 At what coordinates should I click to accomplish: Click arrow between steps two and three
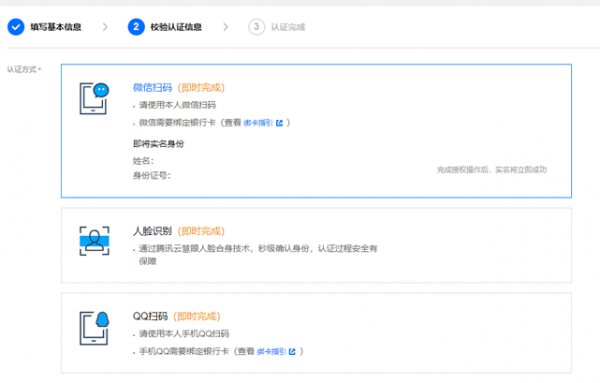(x=225, y=27)
